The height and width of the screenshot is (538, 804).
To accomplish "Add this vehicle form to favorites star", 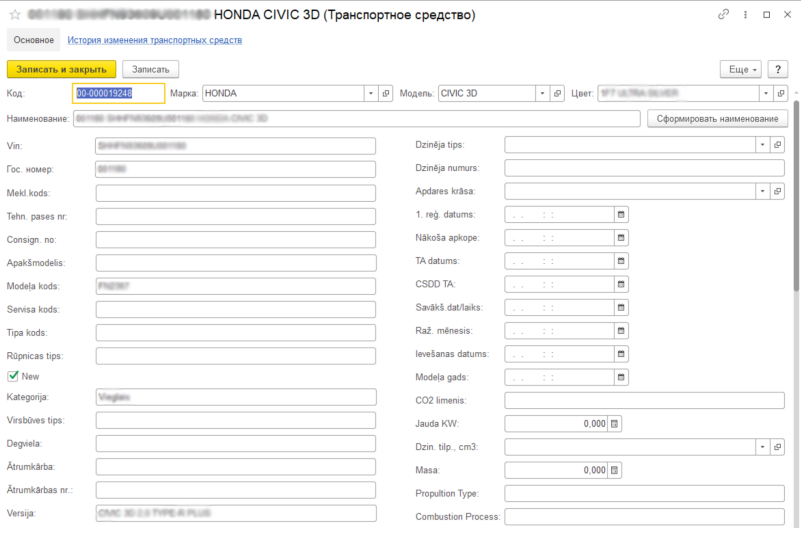I will [15, 14].
